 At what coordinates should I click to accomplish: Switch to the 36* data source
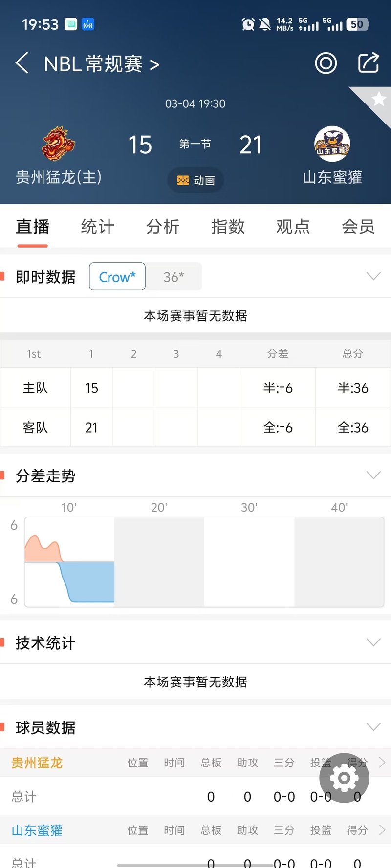pos(174,277)
